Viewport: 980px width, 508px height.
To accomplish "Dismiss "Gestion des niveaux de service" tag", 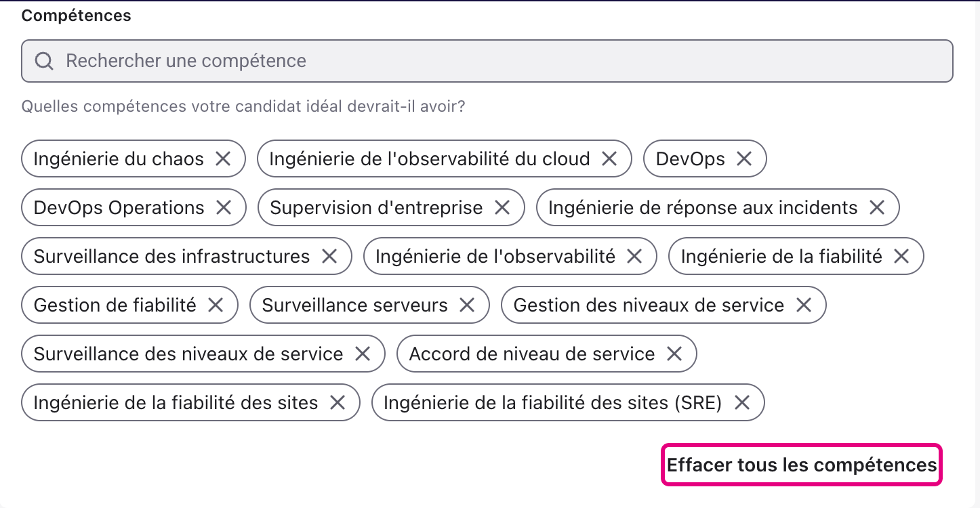I will coord(804,305).
